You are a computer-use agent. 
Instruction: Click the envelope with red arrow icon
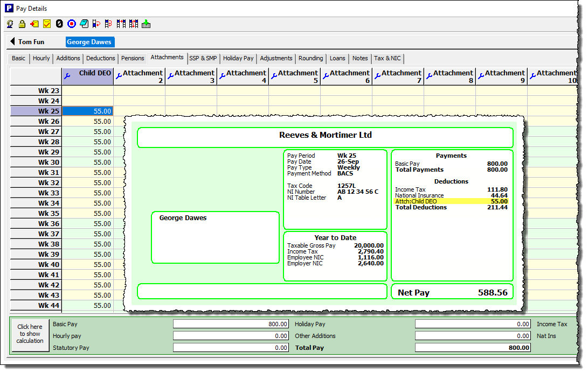[34, 24]
